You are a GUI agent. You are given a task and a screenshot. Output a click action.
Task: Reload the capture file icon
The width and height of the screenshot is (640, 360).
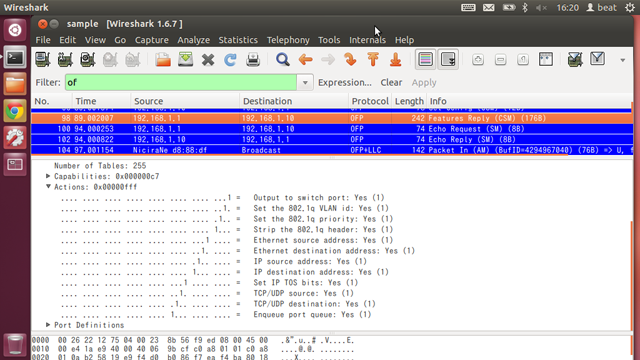click(x=230, y=60)
